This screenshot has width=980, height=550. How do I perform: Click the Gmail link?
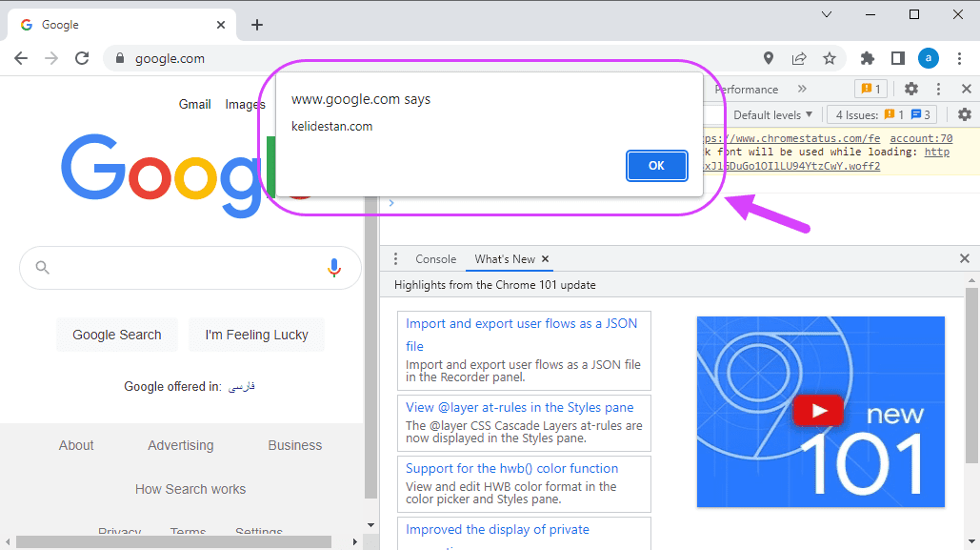pos(194,105)
